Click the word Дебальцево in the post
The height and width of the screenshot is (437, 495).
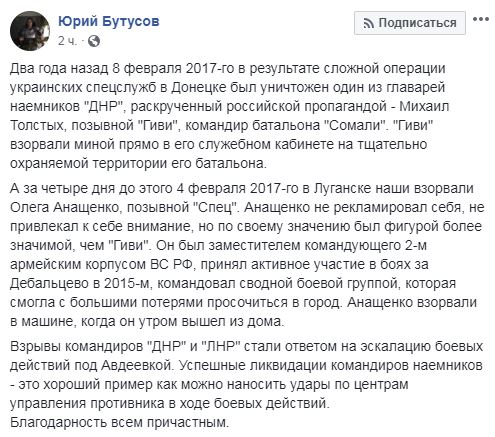(50, 283)
